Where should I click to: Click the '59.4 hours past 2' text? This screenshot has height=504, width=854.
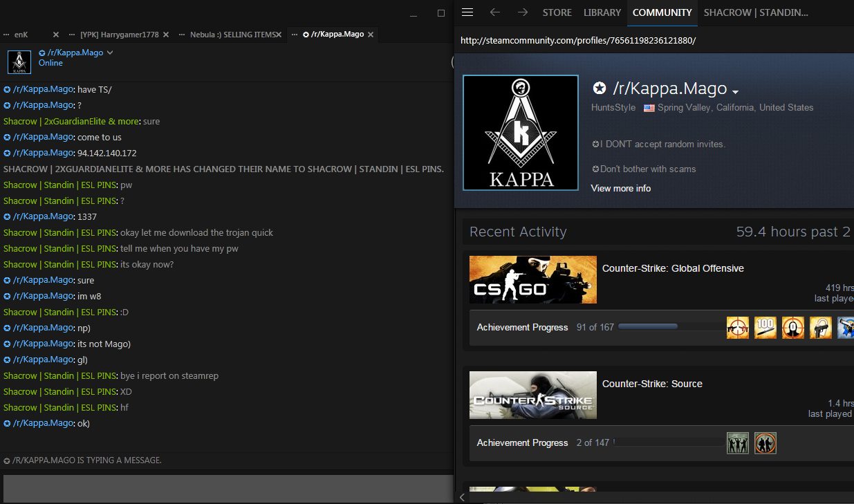(793, 232)
